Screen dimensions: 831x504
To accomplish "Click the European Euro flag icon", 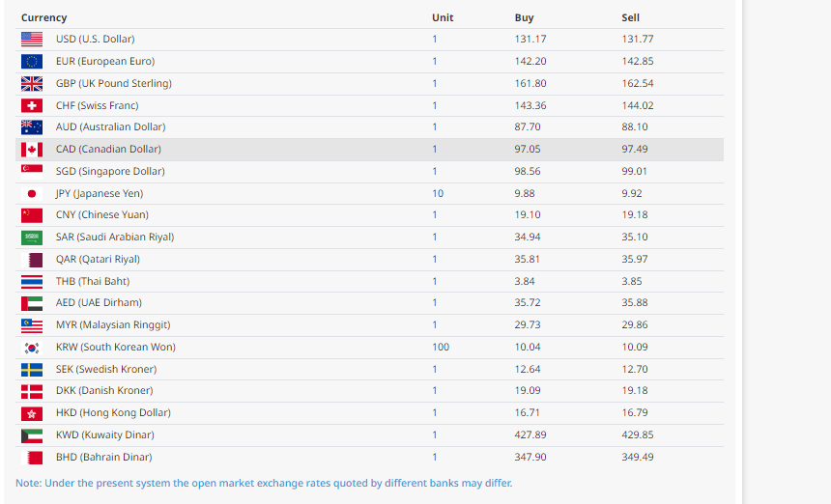I will (x=32, y=61).
